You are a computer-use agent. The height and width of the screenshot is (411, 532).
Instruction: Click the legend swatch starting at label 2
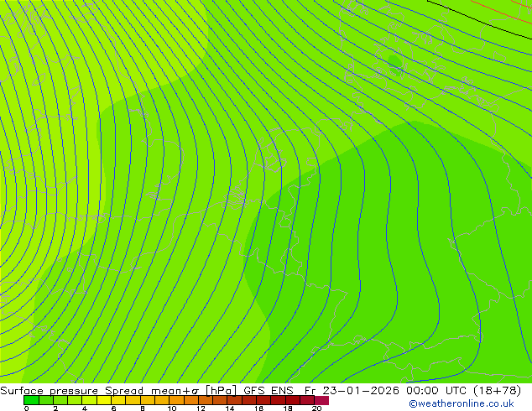[x=60, y=400]
